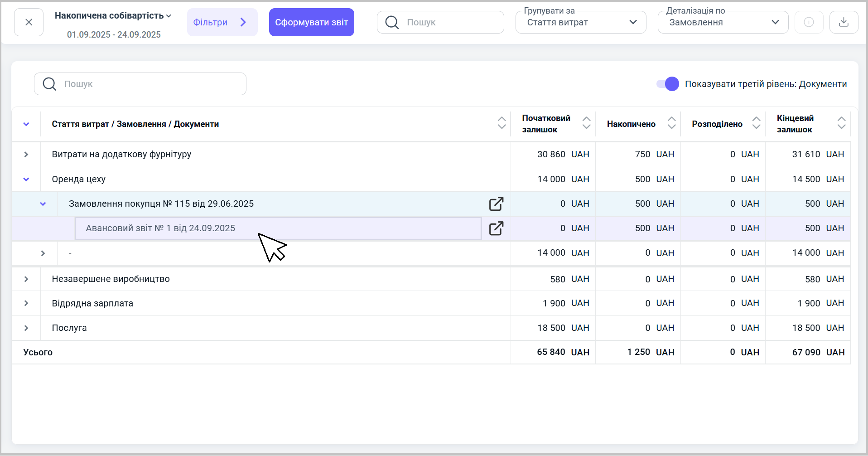Sort by Накопичено column arrows
The height and width of the screenshot is (456, 868).
coord(671,123)
